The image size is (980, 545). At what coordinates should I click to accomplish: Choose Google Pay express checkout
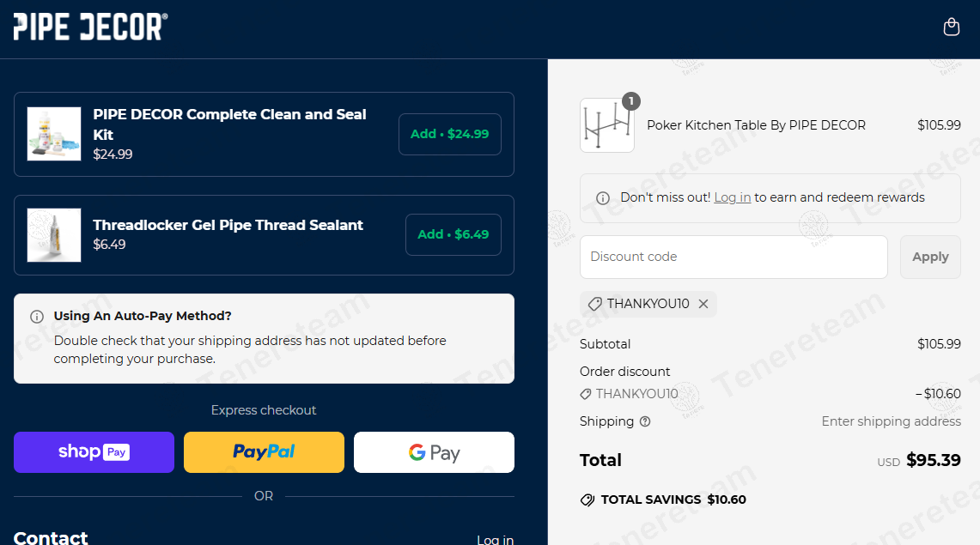(x=434, y=452)
